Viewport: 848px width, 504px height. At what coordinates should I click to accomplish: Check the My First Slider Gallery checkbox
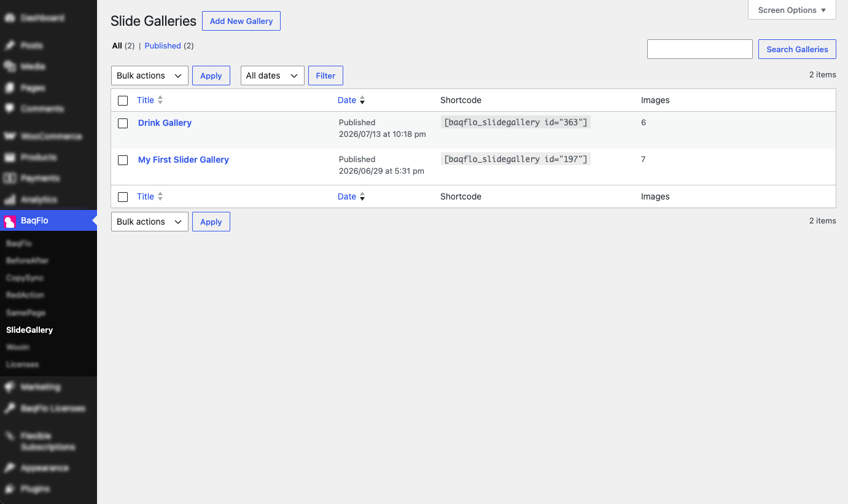[x=123, y=160]
